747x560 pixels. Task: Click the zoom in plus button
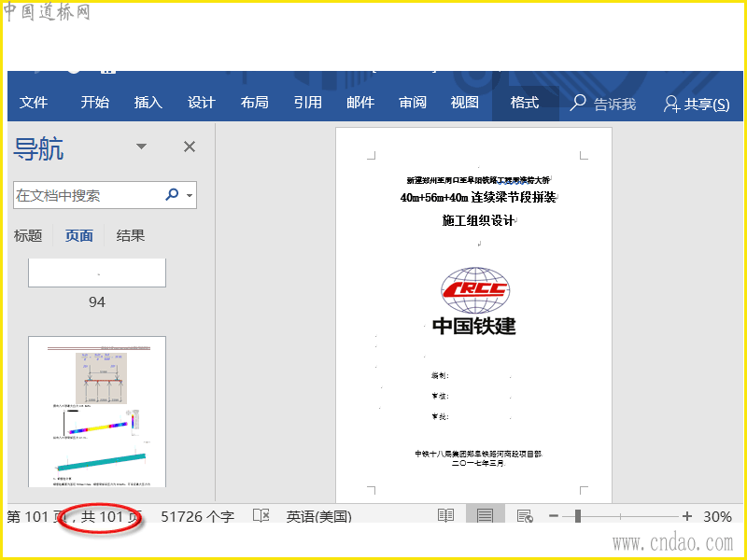686,516
